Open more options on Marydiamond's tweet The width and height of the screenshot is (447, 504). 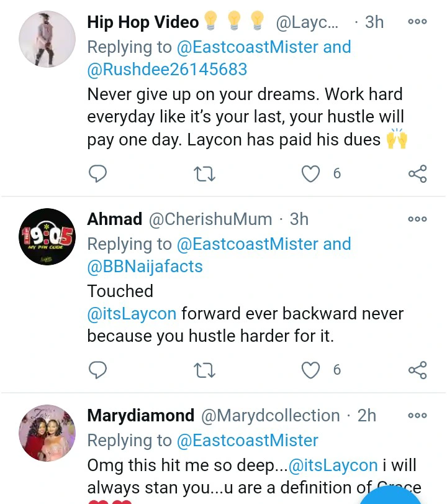point(417,415)
